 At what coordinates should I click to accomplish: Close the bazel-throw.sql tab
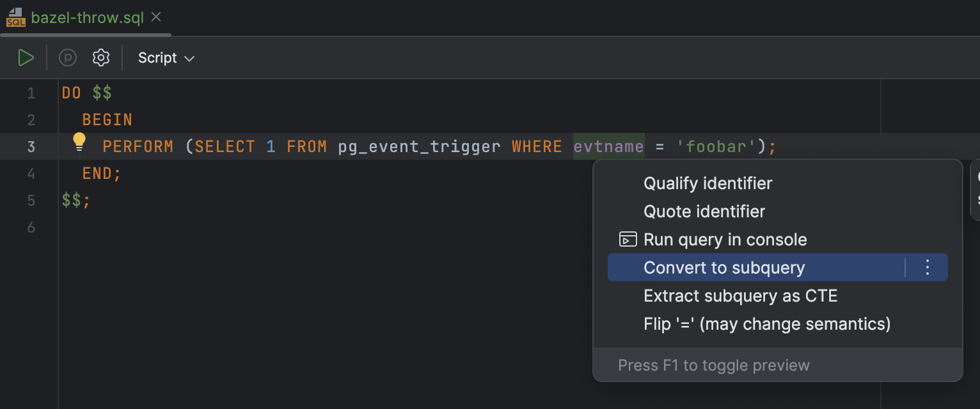click(x=156, y=17)
